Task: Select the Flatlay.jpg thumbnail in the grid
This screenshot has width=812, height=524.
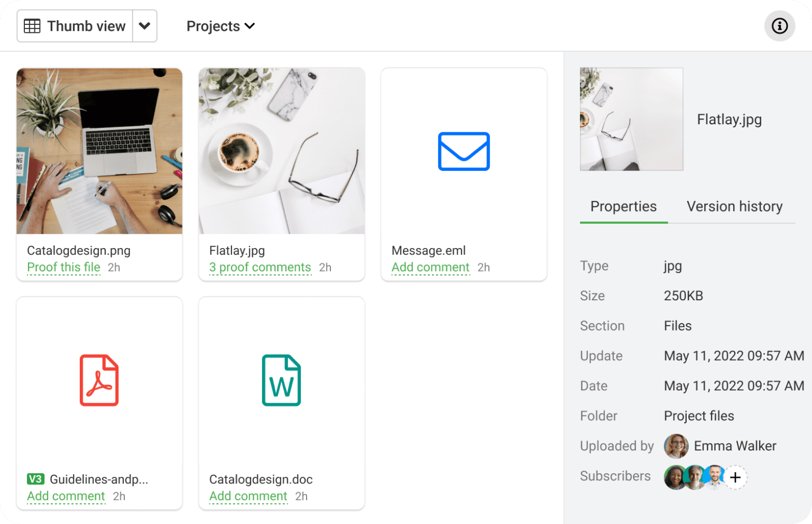Action: [281, 151]
